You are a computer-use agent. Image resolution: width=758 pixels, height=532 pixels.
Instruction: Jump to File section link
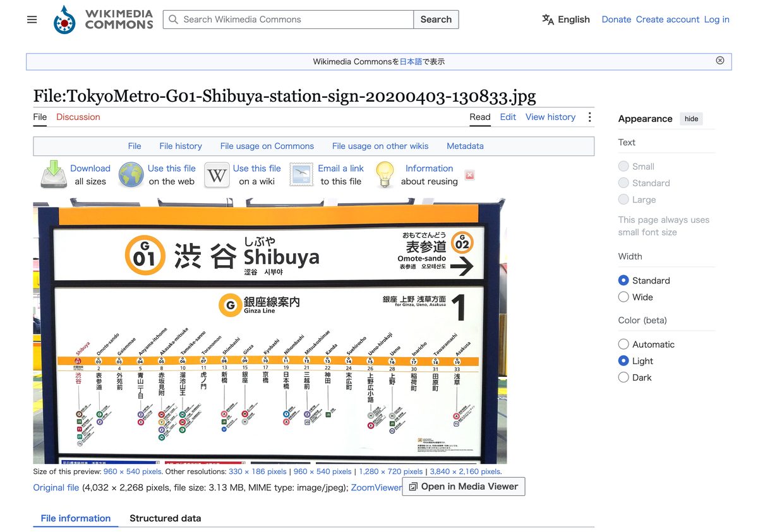[135, 146]
